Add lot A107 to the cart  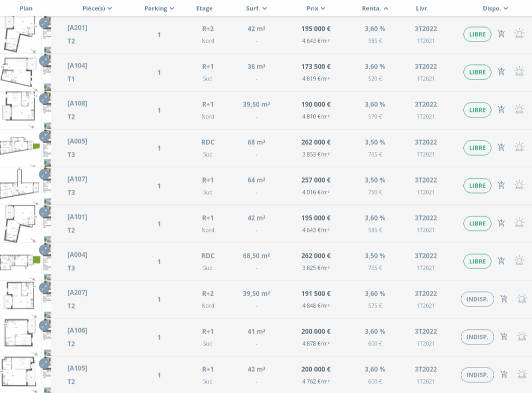point(501,185)
